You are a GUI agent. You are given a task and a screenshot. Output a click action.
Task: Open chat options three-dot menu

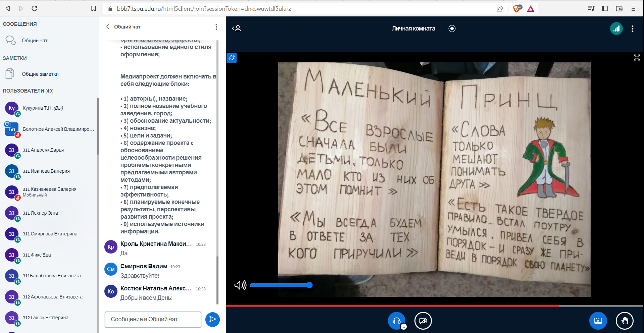216,26
